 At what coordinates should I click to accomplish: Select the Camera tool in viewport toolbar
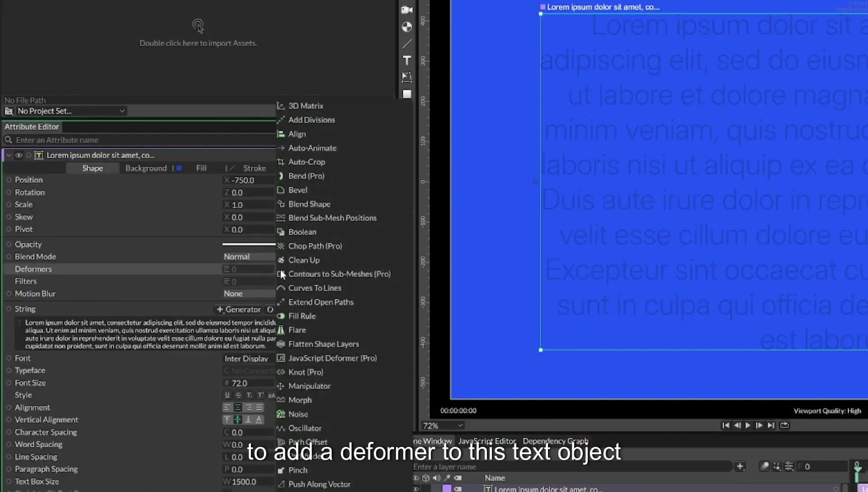(407, 9)
